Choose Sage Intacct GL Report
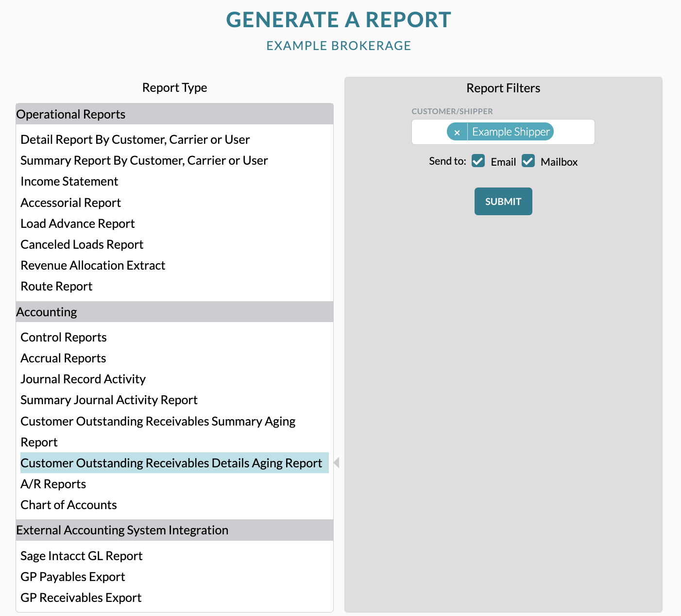 pos(82,556)
